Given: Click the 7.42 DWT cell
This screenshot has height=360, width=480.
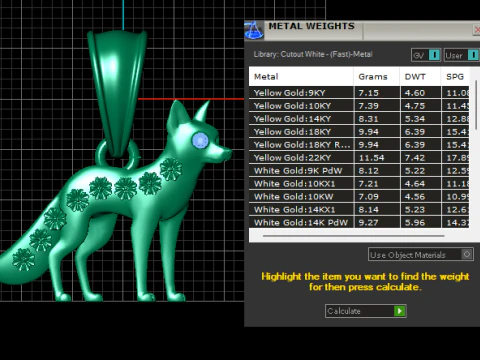Looking at the screenshot, I should tap(421, 158).
